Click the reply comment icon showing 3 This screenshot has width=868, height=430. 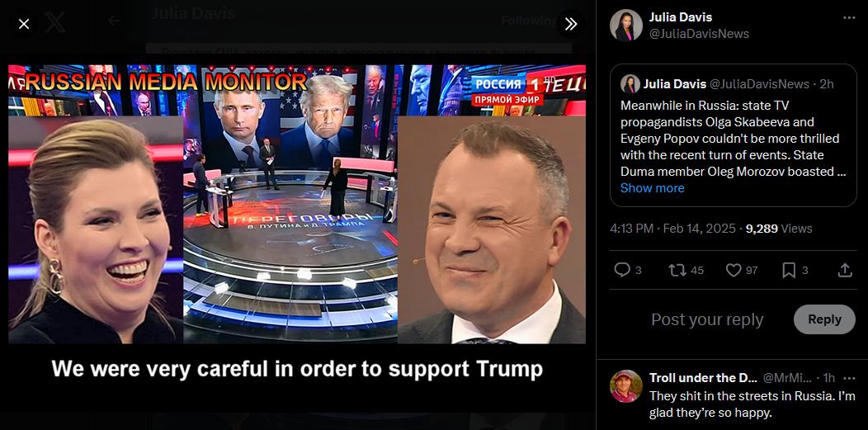627,270
